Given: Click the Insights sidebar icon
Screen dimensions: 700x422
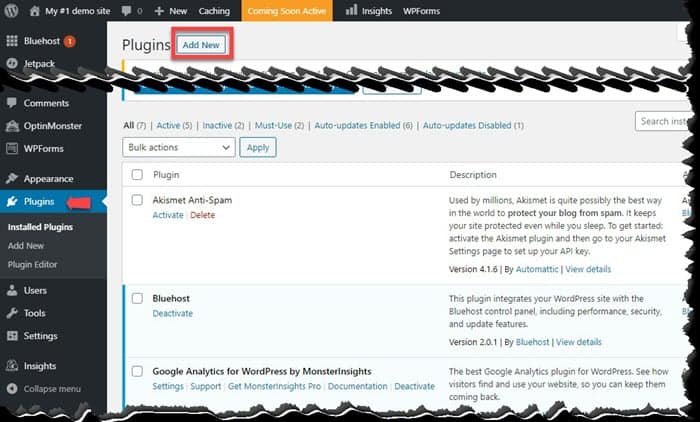Looking at the screenshot, I should (12, 366).
